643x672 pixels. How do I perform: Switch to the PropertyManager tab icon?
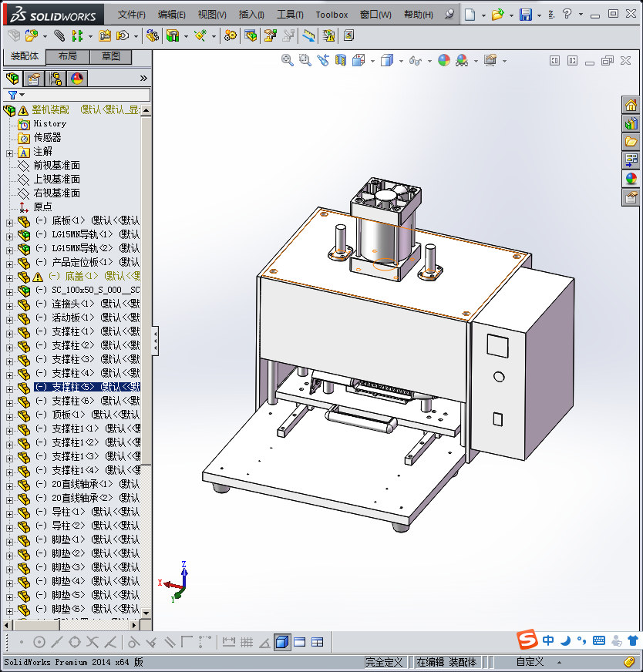[x=33, y=78]
